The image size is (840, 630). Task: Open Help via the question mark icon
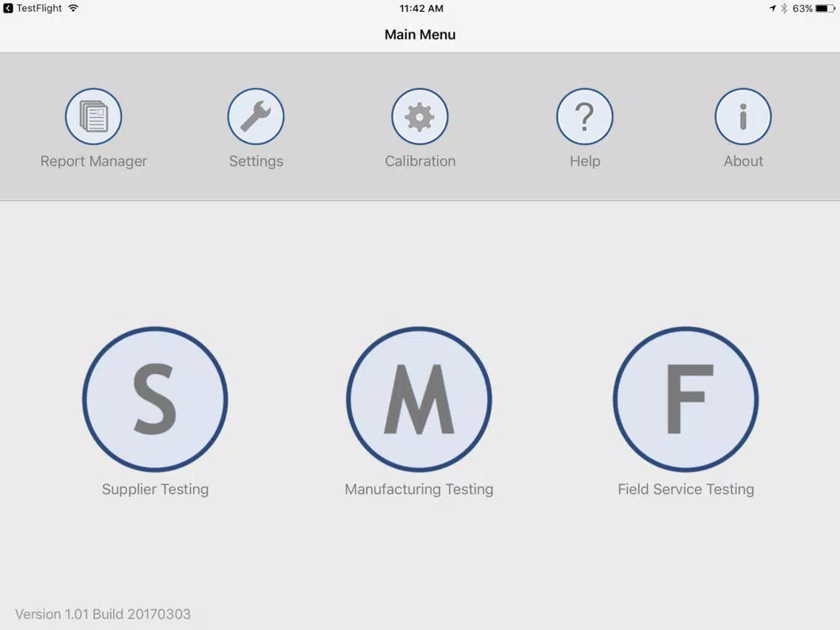click(585, 116)
